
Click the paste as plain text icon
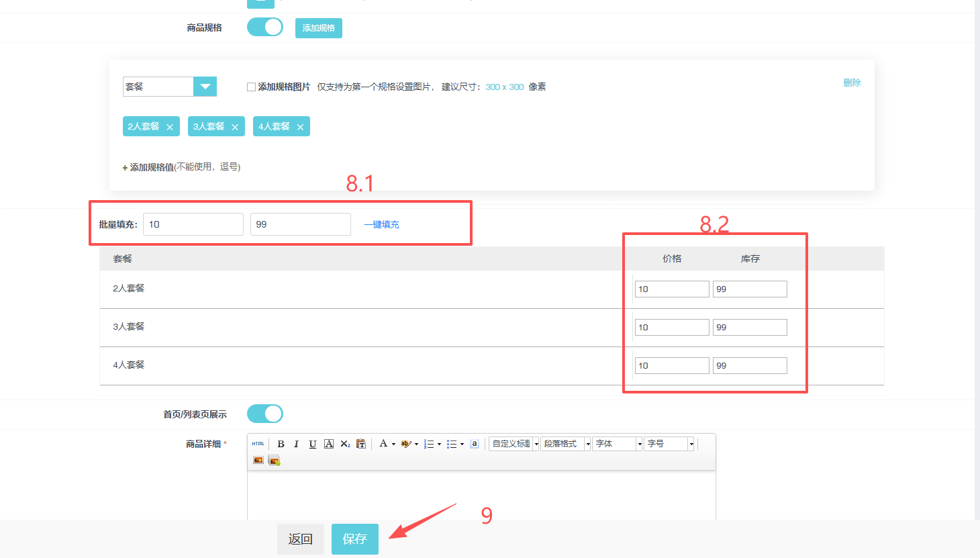click(x=361, y=444)
